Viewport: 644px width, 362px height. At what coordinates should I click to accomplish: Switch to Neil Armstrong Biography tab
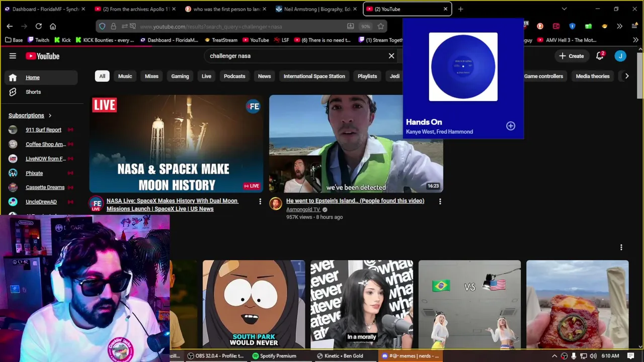pyautogui.click(x=317, y=9)
